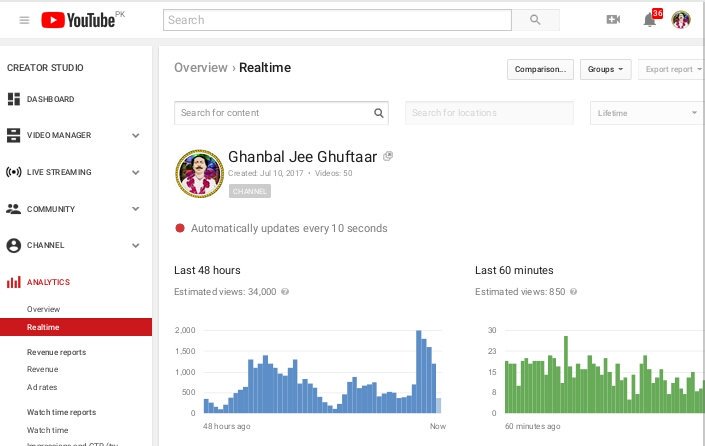Click 'Created: Jul 10, 2017' text

point(266,173)
